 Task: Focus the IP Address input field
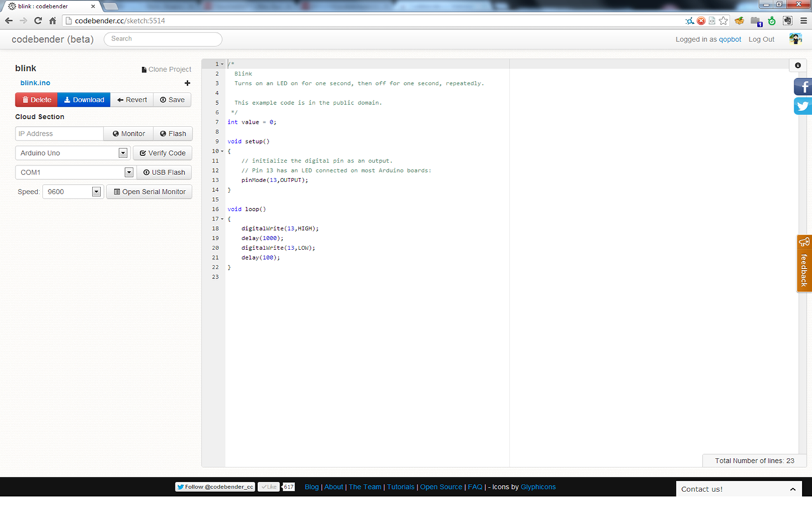pos(59,134)
